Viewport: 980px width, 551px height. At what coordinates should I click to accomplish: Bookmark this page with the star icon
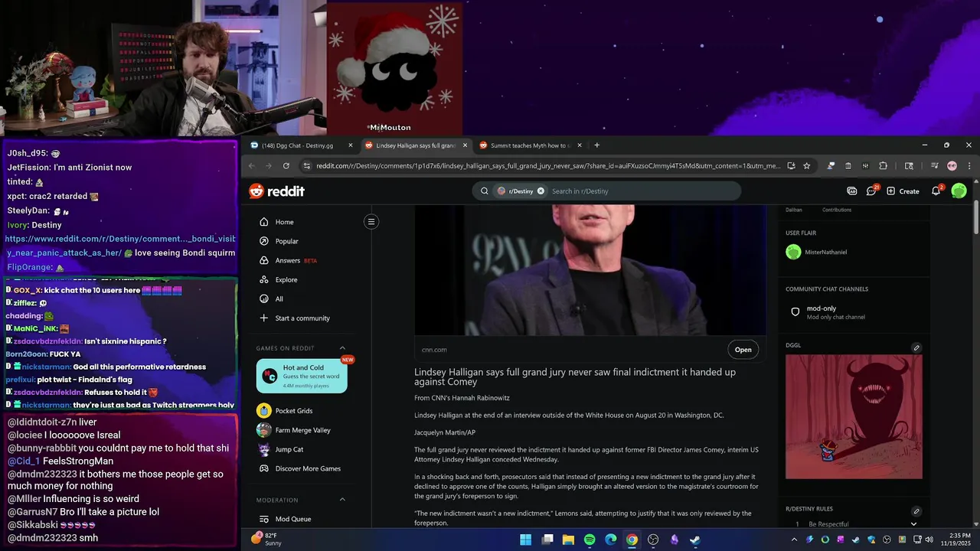[806, 166]
